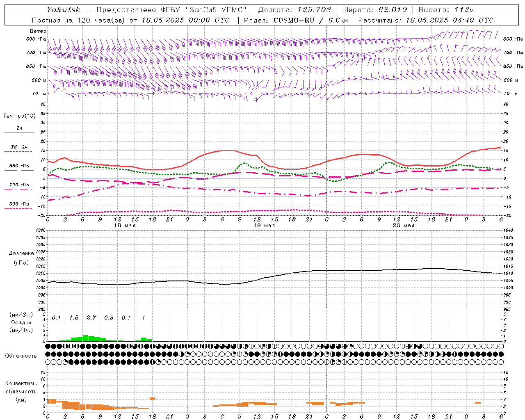Click the 3-hour precipitation total "1.5"
This screenshot has height=420, width=525.
[x=74, y=318]
